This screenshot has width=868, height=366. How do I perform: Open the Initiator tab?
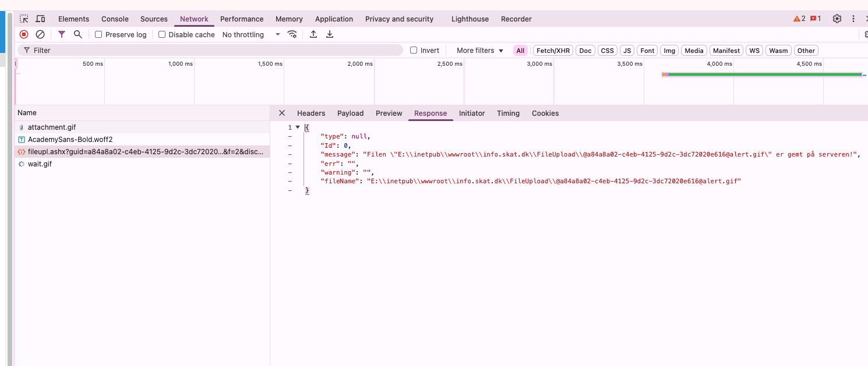point(472,113)
